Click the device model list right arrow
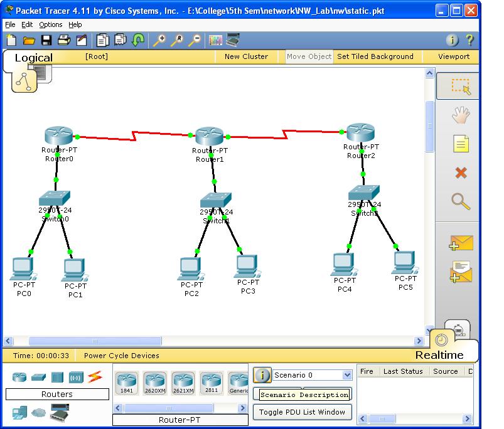Viewport: 504px width, 429px height. point(243,408)
